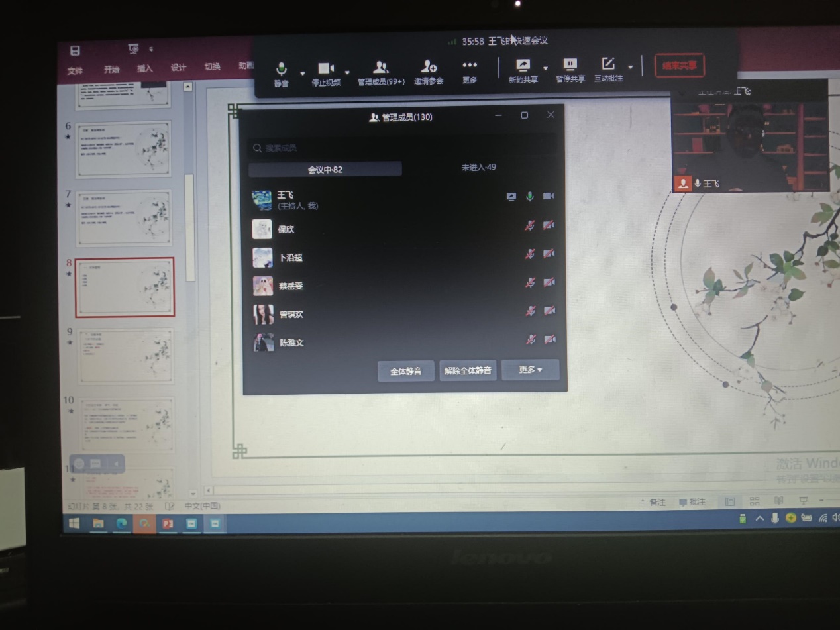Click the new share icon
This screenshot has width=840, height=630.
click(523, 65)
